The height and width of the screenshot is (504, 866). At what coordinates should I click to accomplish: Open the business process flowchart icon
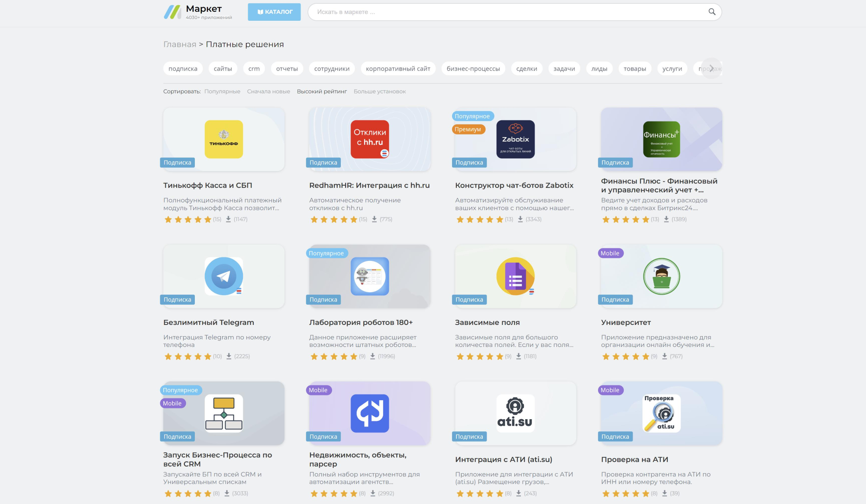click(x=224, y=413)
